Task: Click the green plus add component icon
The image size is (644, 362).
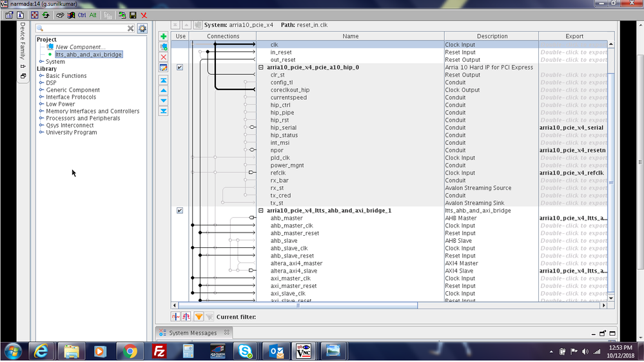Action: point(163,37)
